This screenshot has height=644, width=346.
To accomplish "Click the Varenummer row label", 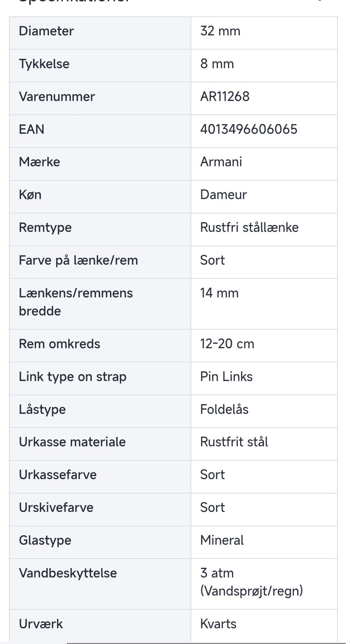I will (x=57, y=96).
